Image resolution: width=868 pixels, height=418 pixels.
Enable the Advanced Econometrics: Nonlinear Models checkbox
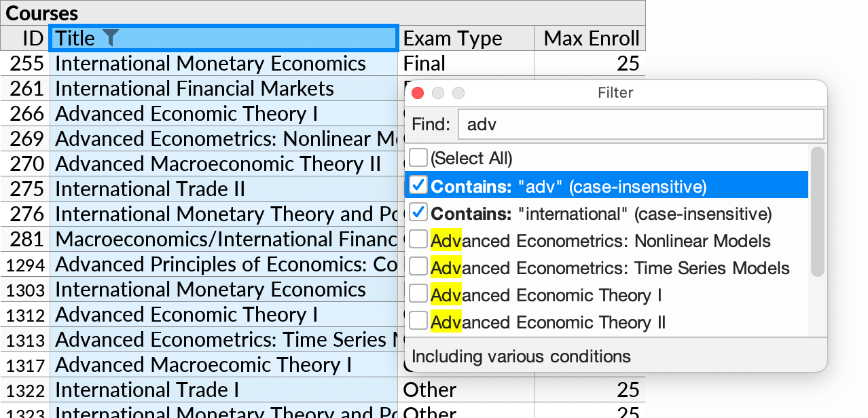pyautogui.click(x=418, y=239)
